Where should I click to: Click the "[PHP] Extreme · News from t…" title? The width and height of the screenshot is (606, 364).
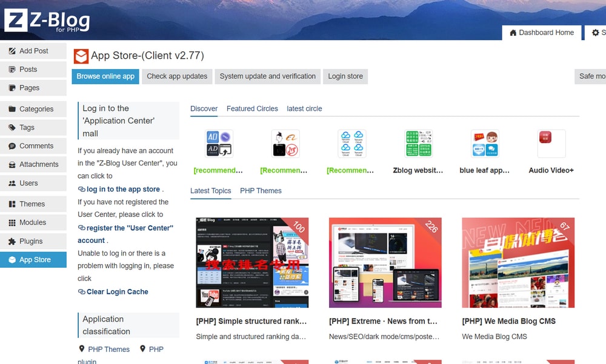[x=383, y=321]
